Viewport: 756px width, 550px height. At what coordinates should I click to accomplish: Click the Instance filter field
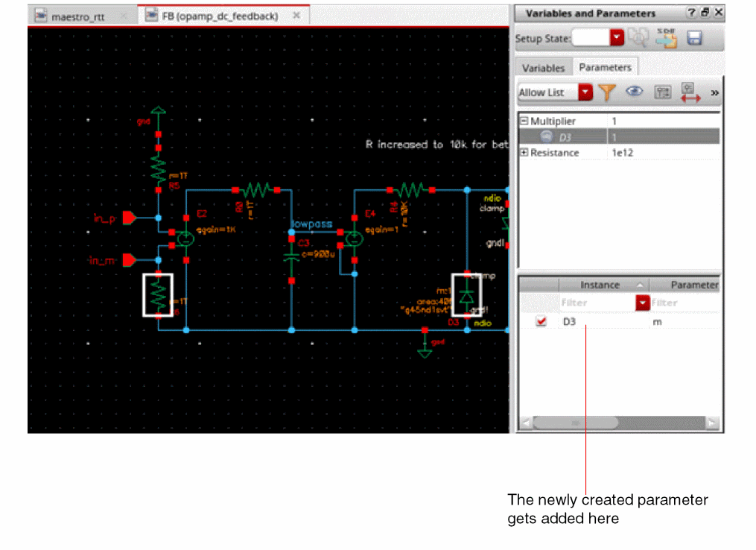pyautogui.click(x=597, y=303)
